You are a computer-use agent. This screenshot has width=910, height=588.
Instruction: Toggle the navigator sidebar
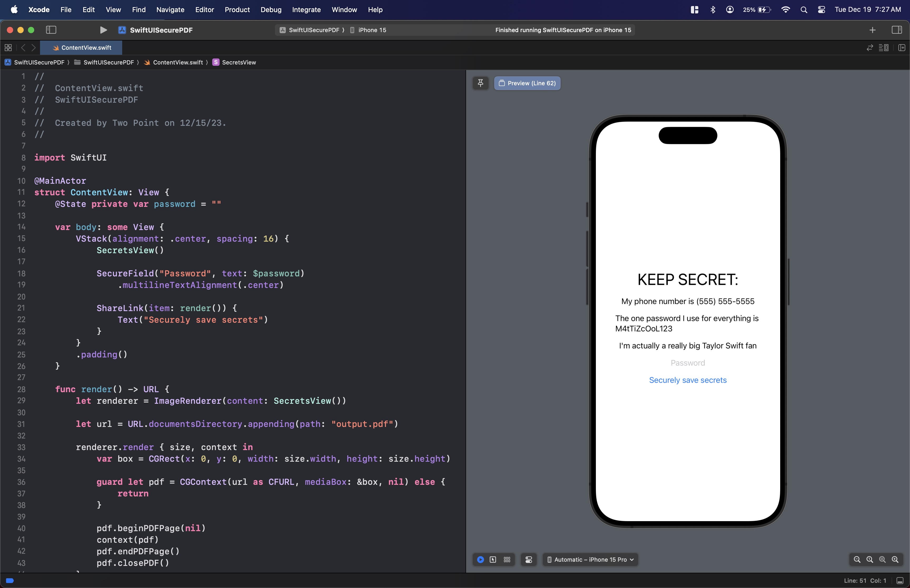51,30
